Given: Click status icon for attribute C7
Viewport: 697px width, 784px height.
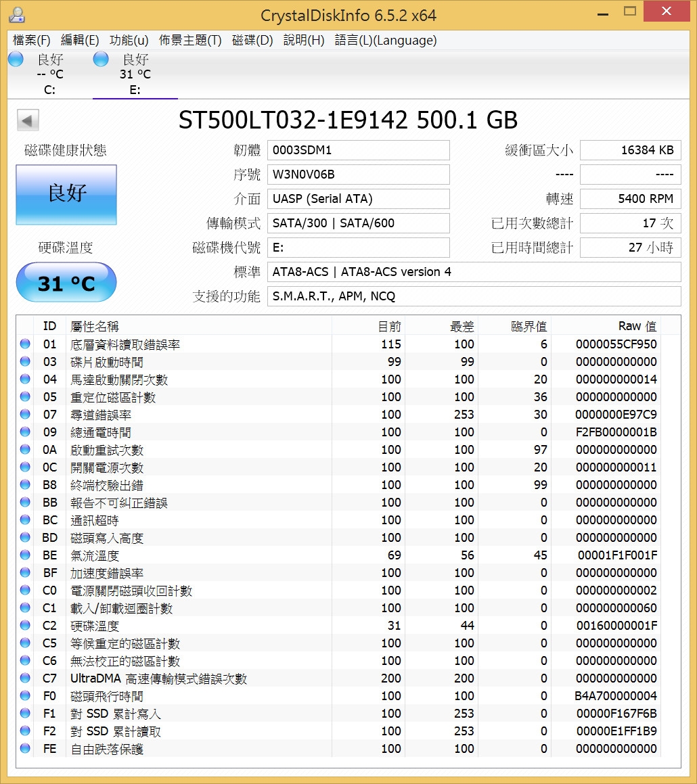Looking at the screenshot, I should (25, 678).
